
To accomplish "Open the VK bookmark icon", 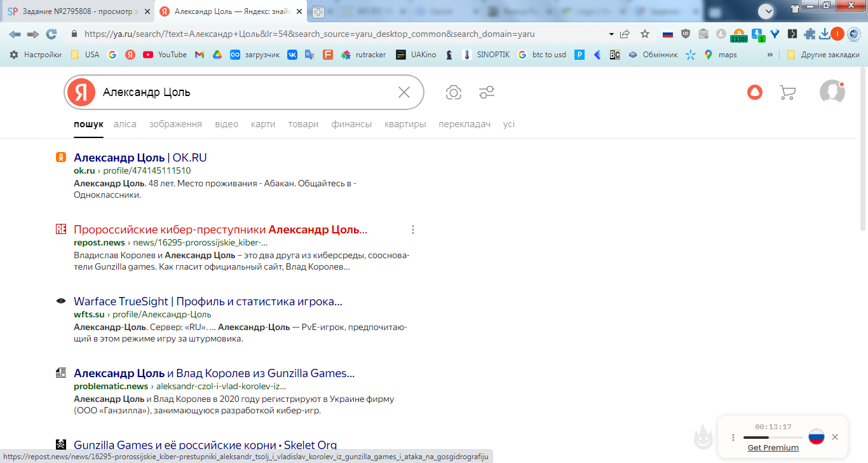I will (292, 55).
